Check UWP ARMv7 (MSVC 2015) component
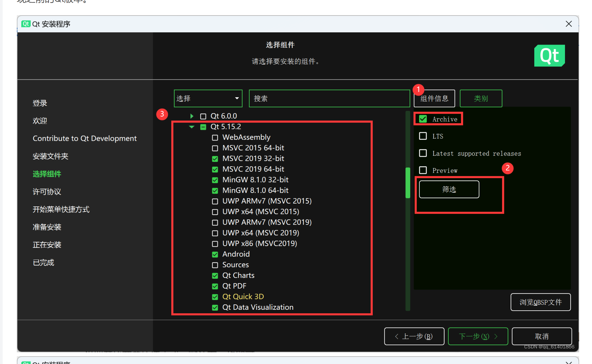Image resolution: width=592 pixels, height=364 pixels. pyautogui.click(x=215, y=201)
